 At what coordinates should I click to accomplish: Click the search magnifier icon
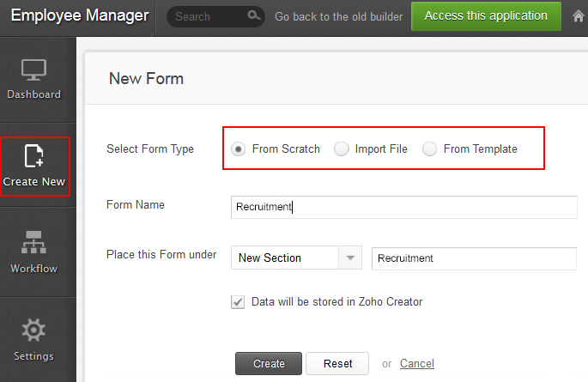(x=253, y=16)
